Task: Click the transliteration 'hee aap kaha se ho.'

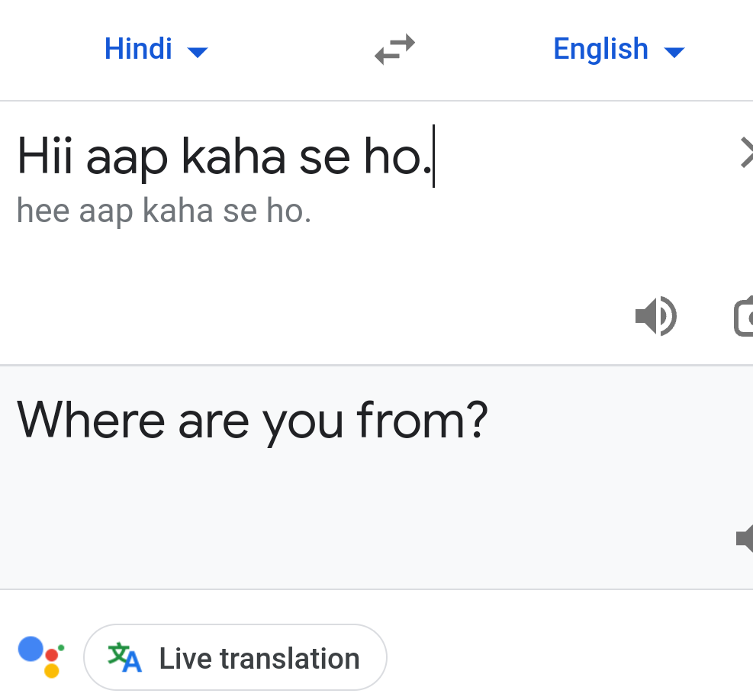Action: [164, 211]
